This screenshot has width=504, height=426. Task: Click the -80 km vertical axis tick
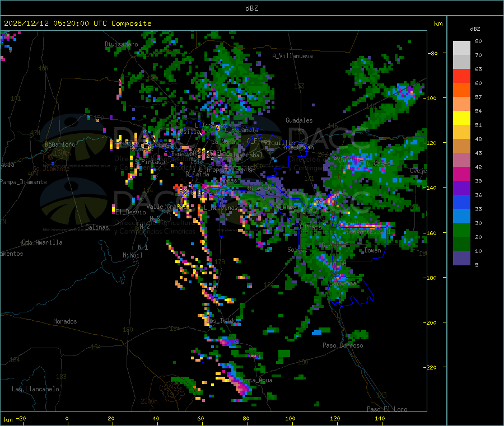pyautogui.click(x=433, y=53)
